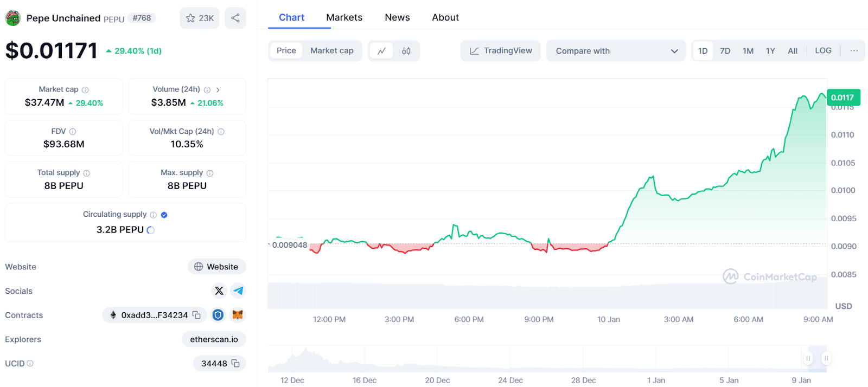Copy the UCID 34448 value
This screenshot has width=868, height=387.
pyautogui.click(x=235, y=363)
